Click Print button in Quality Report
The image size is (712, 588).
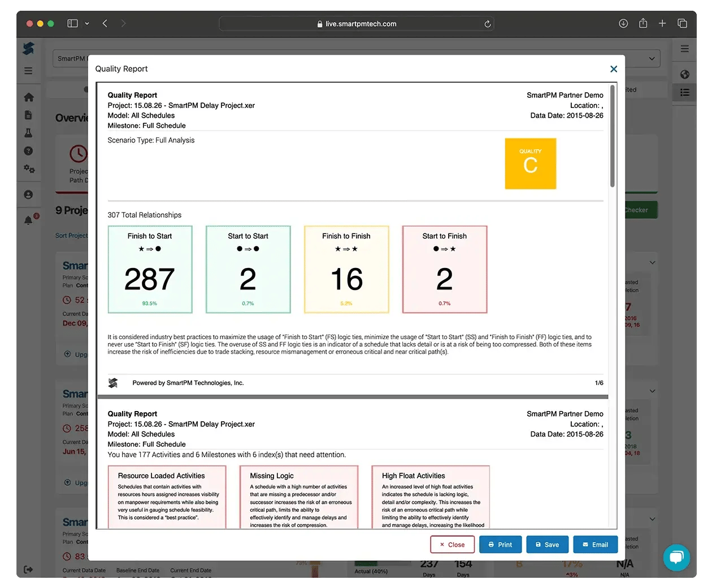tap(500, 544)
